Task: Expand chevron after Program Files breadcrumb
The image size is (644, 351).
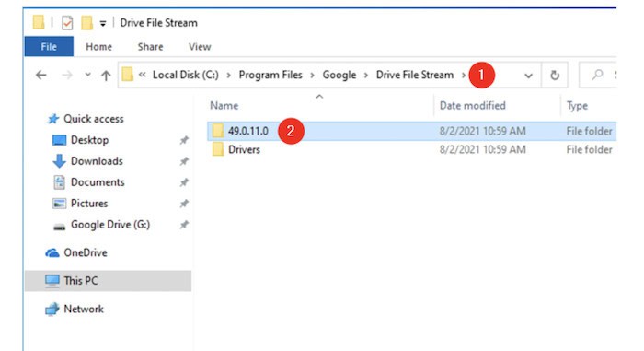Action: pos(312,76)
